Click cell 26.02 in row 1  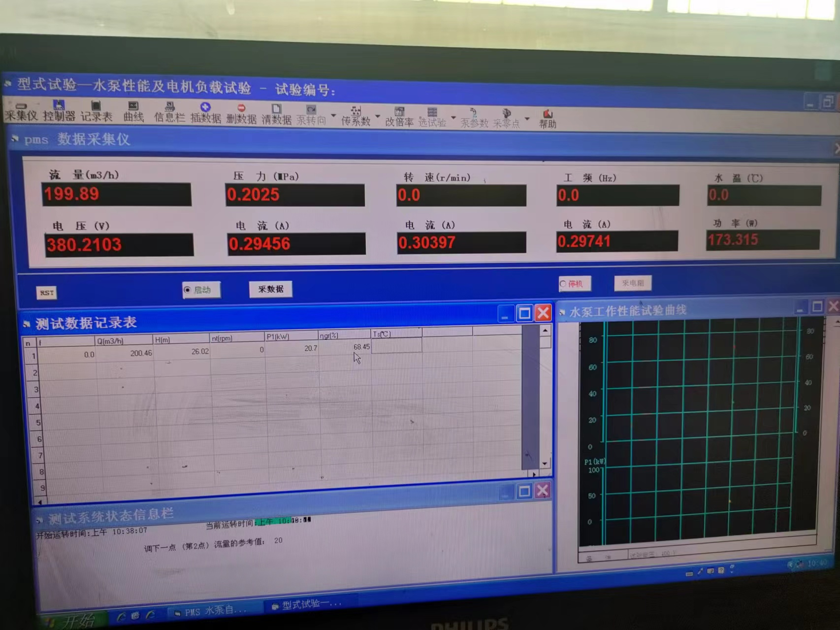click(x=182, y=351)
